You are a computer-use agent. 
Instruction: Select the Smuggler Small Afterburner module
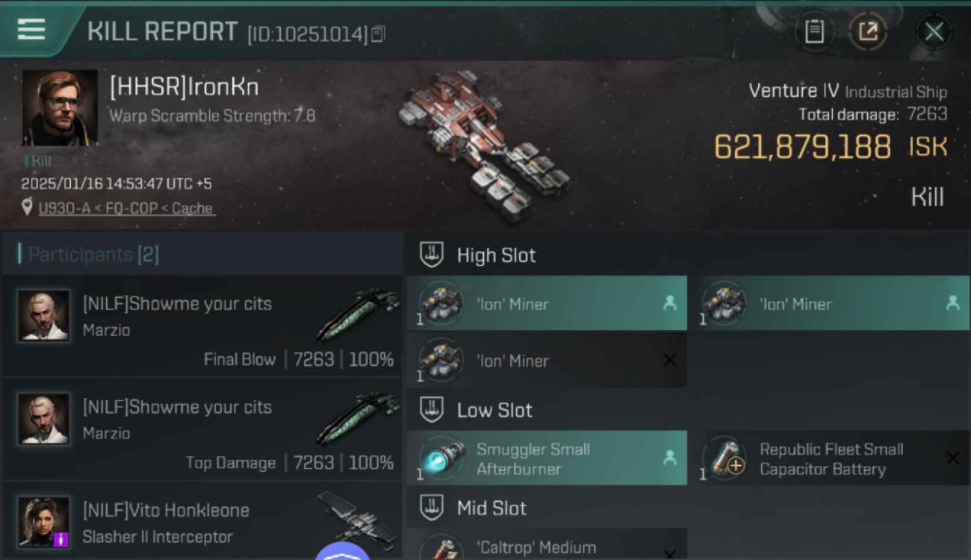pyautogui.click(x=547, y=458)
